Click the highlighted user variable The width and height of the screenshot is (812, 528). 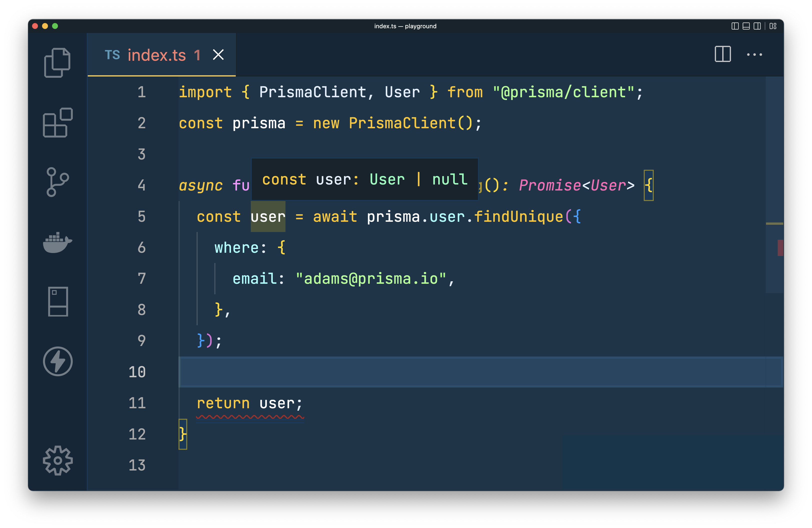click(x=268, y=217)
